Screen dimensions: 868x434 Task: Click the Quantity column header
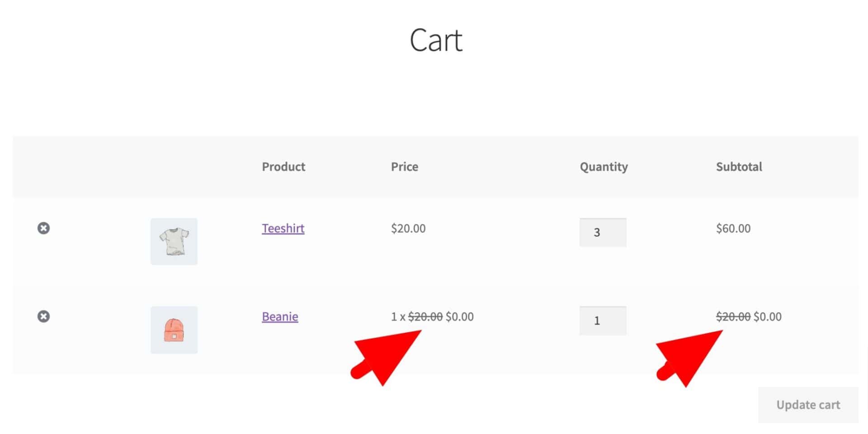click(x=604, y=167)
